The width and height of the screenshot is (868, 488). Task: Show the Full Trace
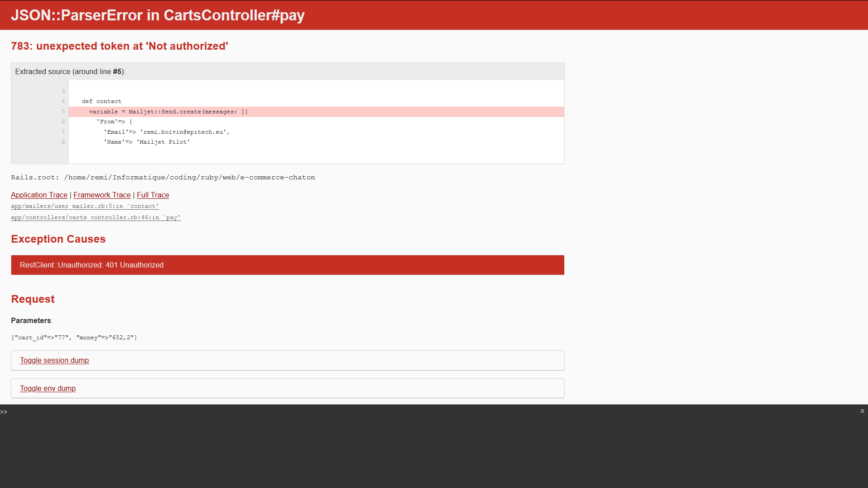click(153, 195)
